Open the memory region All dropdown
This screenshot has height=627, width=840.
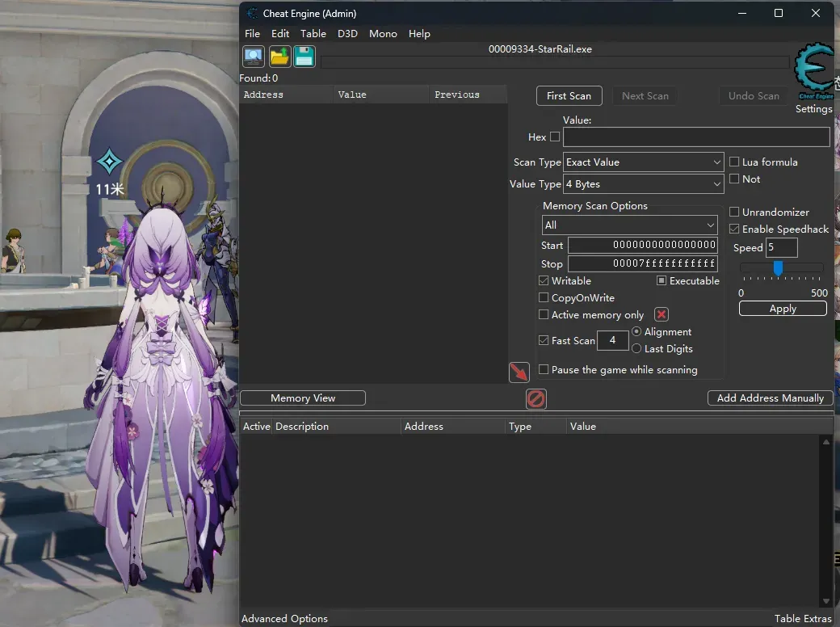coord(630,225)
